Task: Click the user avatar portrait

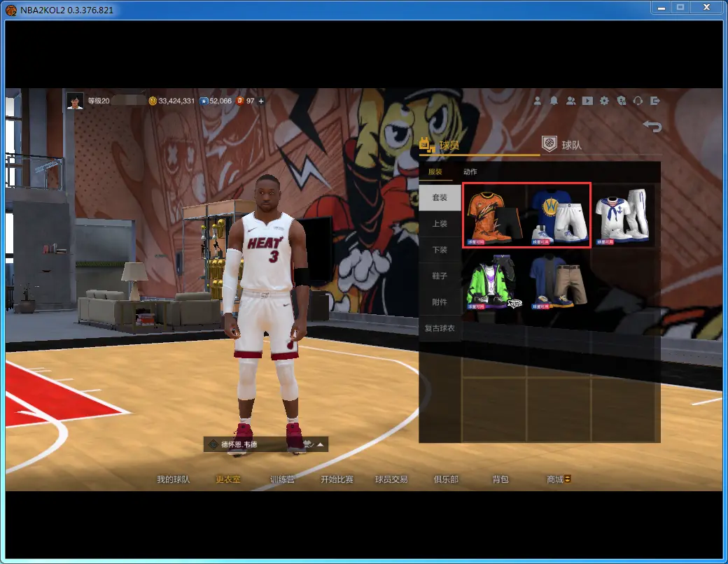Action: coord(75,101)
